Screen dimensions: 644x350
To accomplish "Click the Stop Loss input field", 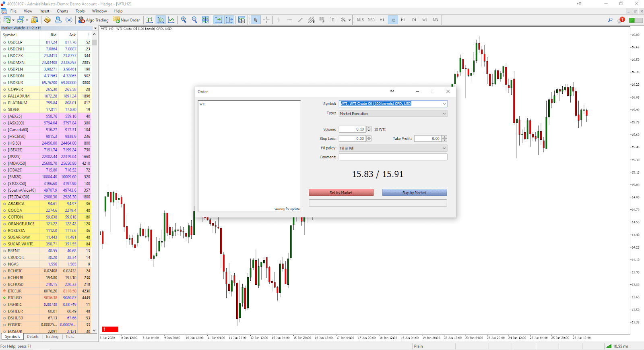I will (x=352, y=139).
